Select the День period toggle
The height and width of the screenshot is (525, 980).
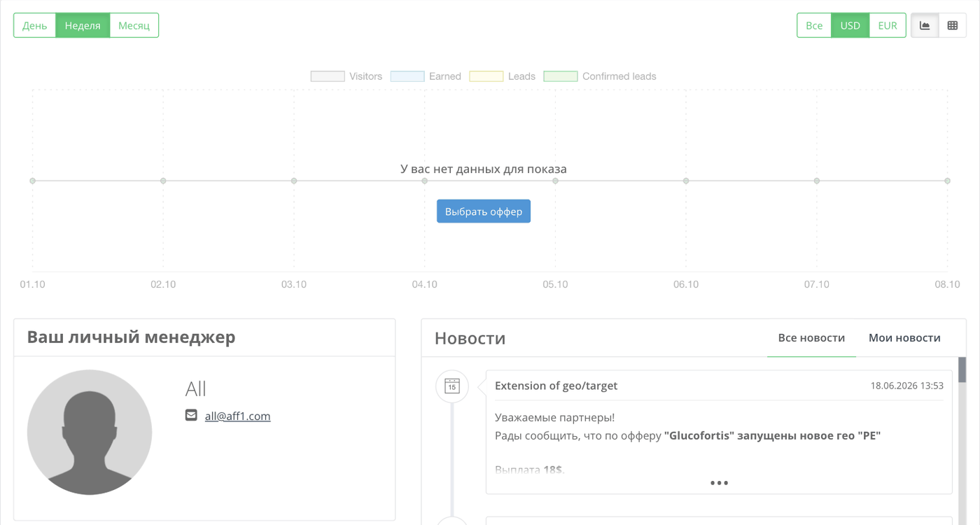(x=34, y=25)
